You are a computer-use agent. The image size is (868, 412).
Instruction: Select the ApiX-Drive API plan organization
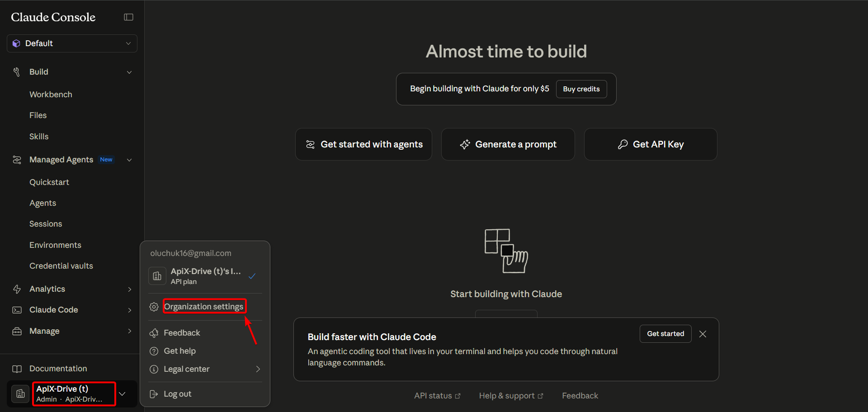tap(205, 276)
